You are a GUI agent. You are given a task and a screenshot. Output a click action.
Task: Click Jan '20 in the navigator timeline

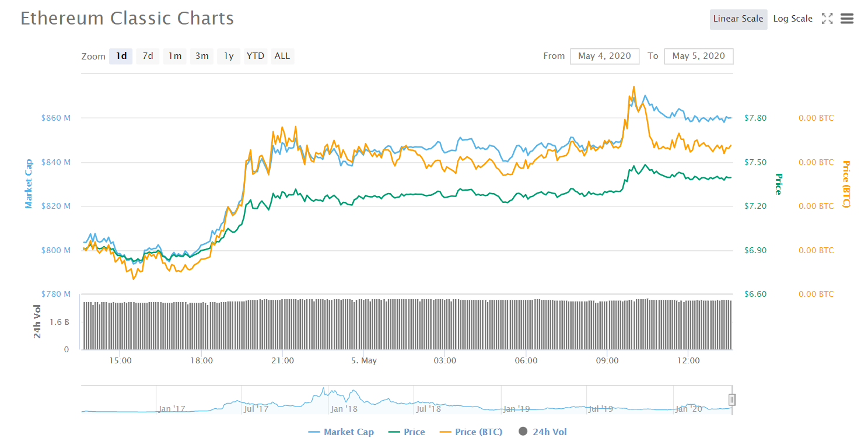coord(689,409)
